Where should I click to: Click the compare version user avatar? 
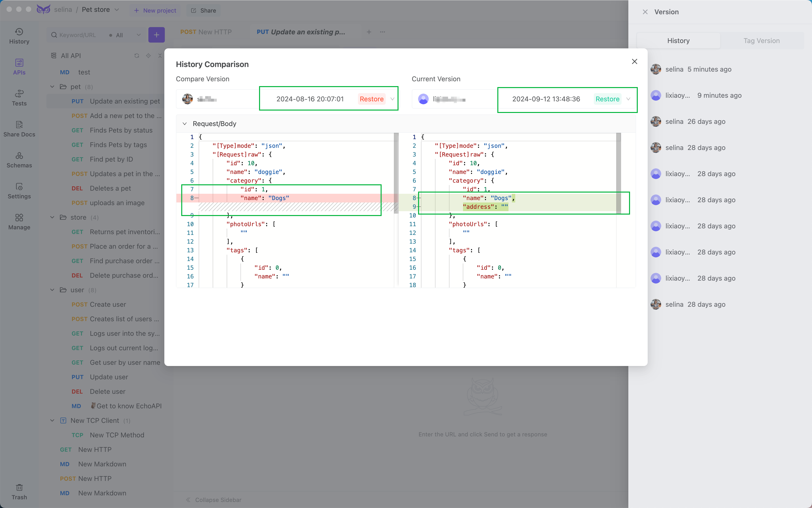188,99
